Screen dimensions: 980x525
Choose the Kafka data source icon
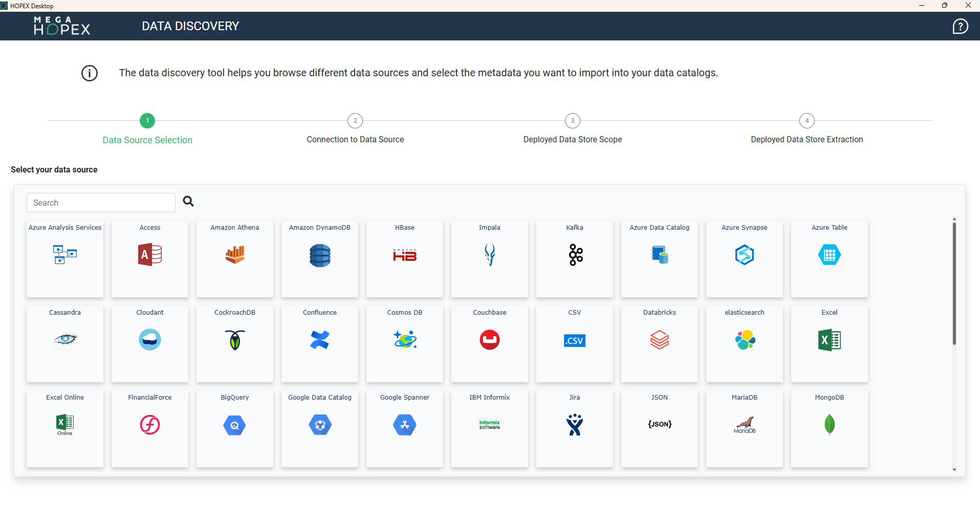[575, 254]
